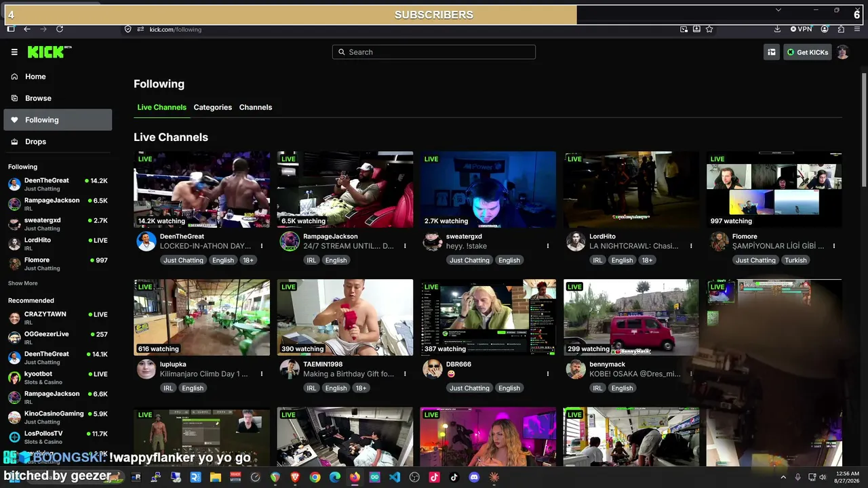Open Microsoft Edge from the taskbar
This screenshot has width=868, height=488.
pyautogui.click(x=335, y=477)
